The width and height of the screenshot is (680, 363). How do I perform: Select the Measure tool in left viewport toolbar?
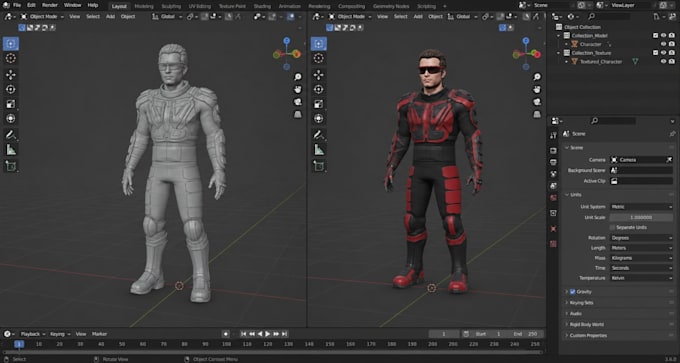11,150
